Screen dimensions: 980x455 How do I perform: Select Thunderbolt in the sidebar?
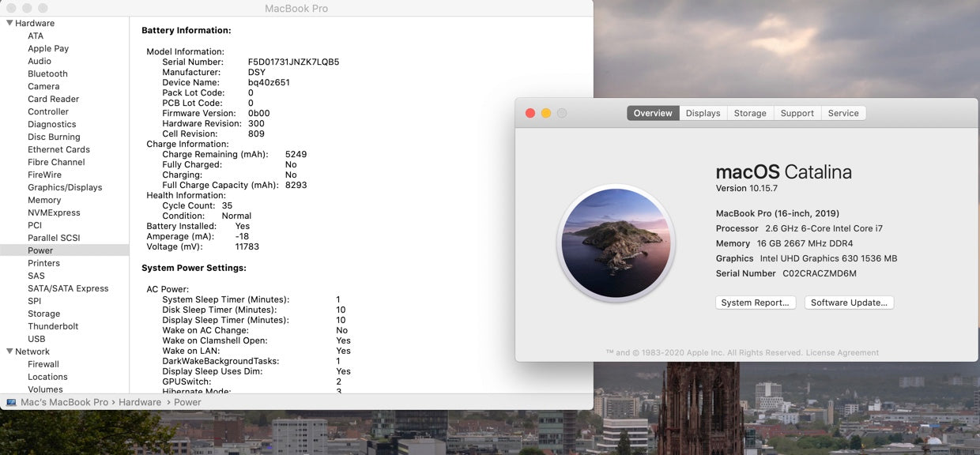[53, 326]
